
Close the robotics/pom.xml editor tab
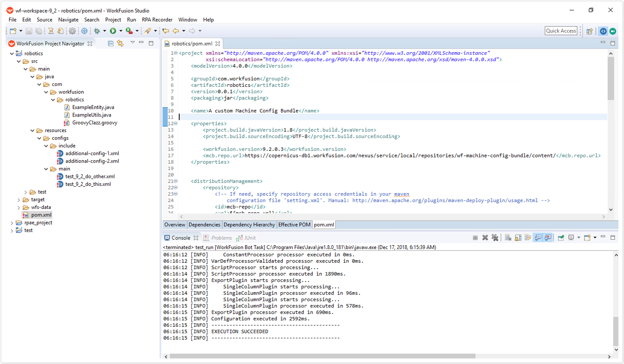click(218, 44)
